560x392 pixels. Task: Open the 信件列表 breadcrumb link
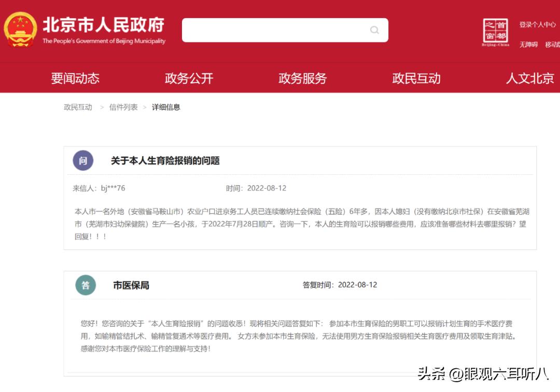[122, 107]
